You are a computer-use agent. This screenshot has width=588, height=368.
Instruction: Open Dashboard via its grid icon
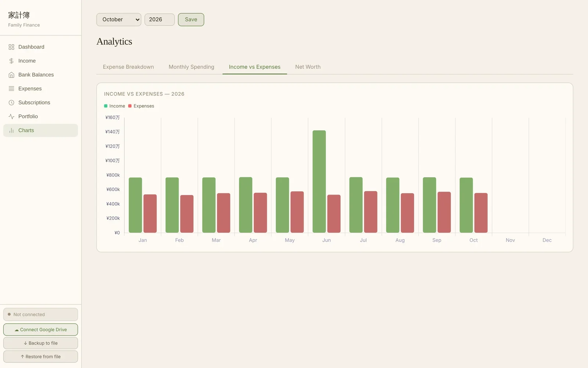click(x=11, y=47)
